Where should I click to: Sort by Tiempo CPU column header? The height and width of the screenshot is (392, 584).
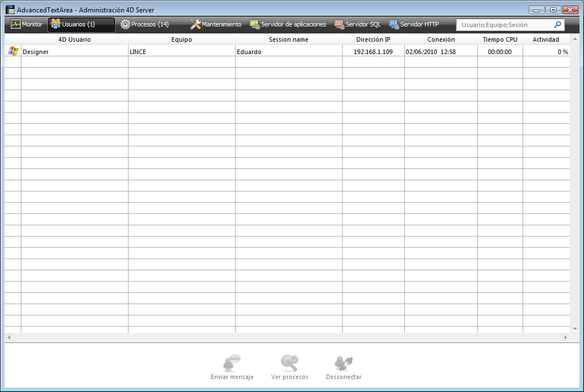tap(500, 39)
